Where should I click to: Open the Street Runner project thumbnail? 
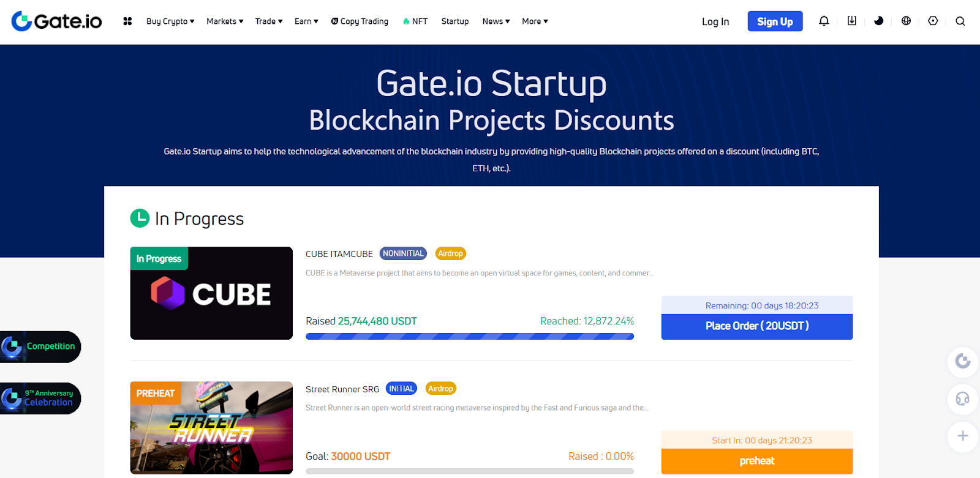(211, 428)
